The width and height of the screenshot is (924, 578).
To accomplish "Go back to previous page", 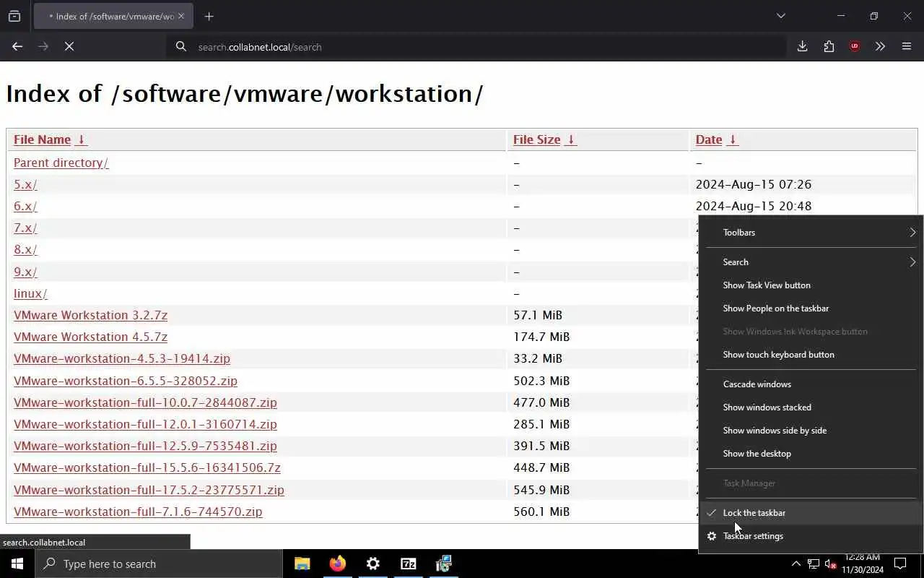I will pos(17,46).
